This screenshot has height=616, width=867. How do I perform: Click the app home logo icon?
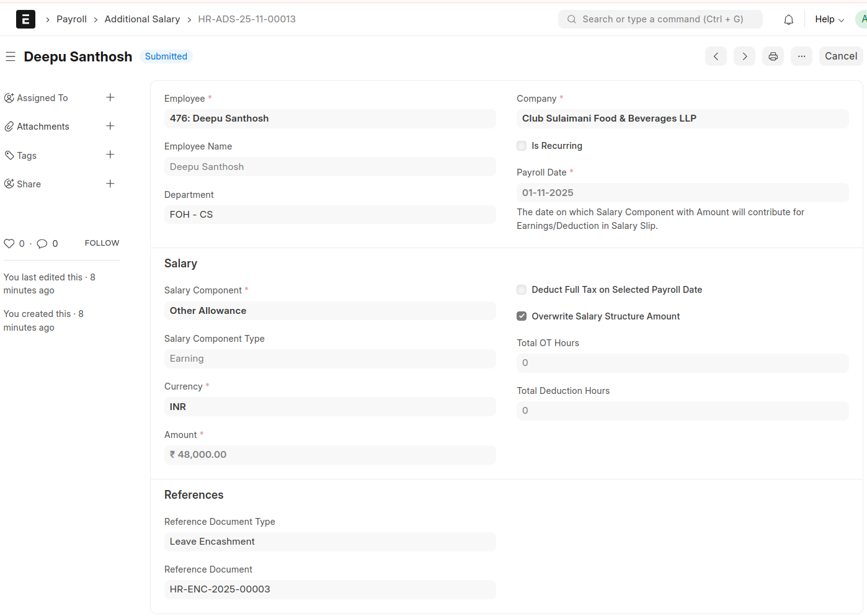tap(25, 19)
